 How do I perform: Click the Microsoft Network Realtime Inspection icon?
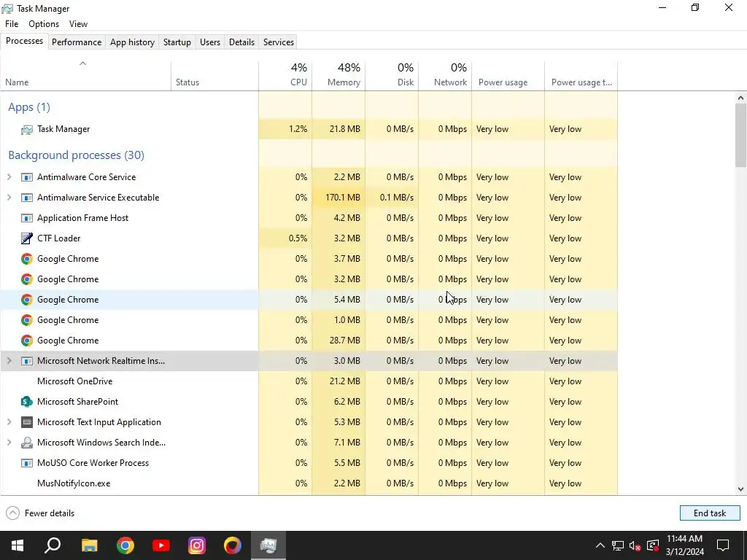tap(27, 361)
